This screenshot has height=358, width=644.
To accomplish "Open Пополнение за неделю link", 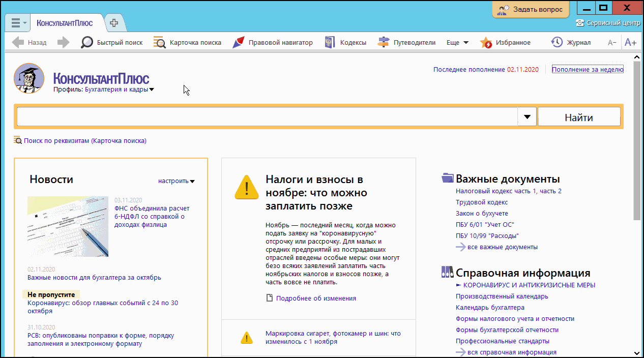I will point(588,70).
